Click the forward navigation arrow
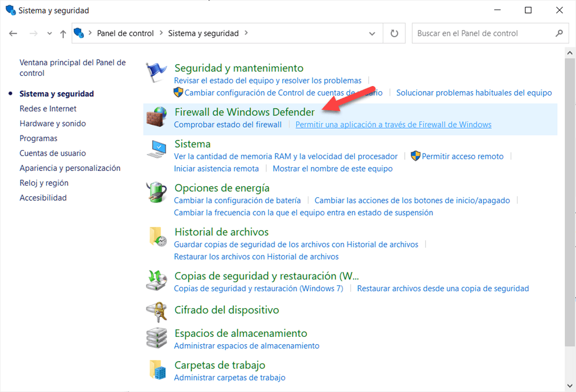Image resolution: width=576 pixels, height=392 pixels. (33, 33)
